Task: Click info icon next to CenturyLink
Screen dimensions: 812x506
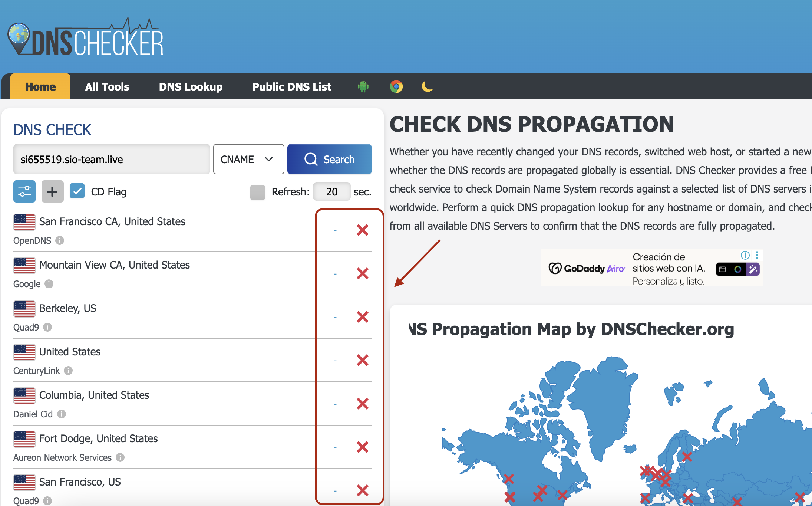Action: click(x=68, y=371)
